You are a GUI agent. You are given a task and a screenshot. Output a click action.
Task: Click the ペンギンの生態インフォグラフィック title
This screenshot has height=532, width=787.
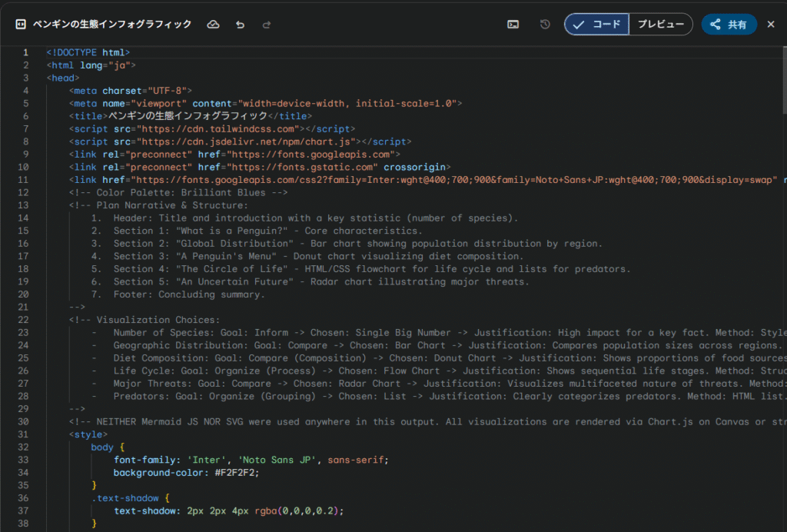(112, 25)
